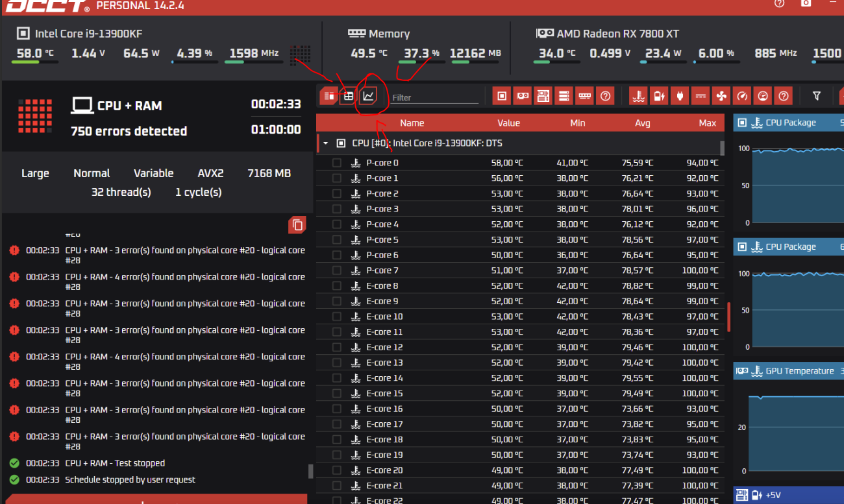The height and width of the screenshot is (504, 844).
Task: Show only temperature sensors
Action: tap(639, 96)
